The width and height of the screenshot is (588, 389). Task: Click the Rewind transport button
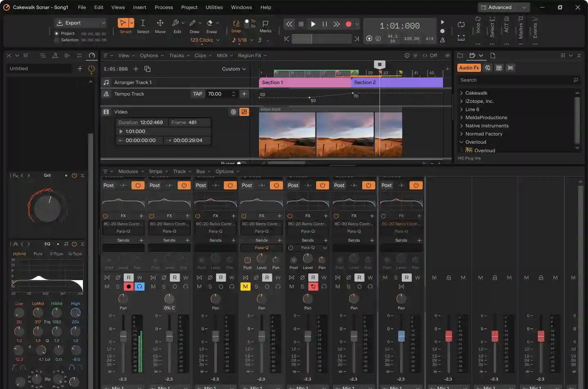289,24
